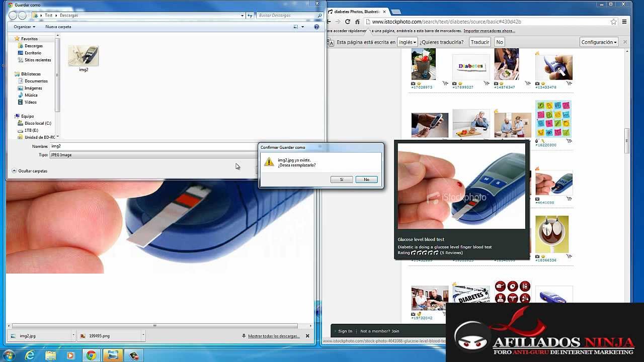Image resolution: width=644 pixels, height=362 pixels.
Task: Open the help icon in the save dialog
Action: click(316, 27)
